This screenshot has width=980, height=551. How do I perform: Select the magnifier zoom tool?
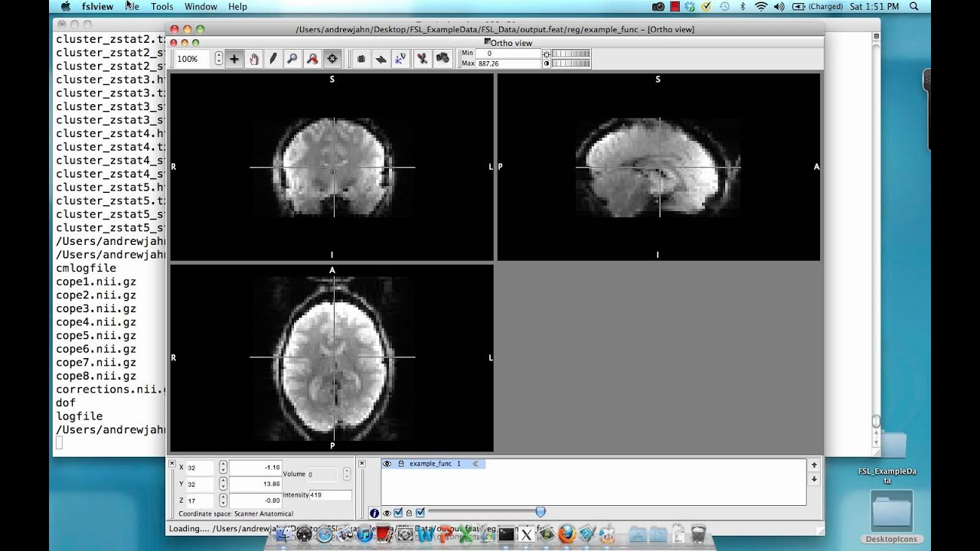tap(292, 59)
